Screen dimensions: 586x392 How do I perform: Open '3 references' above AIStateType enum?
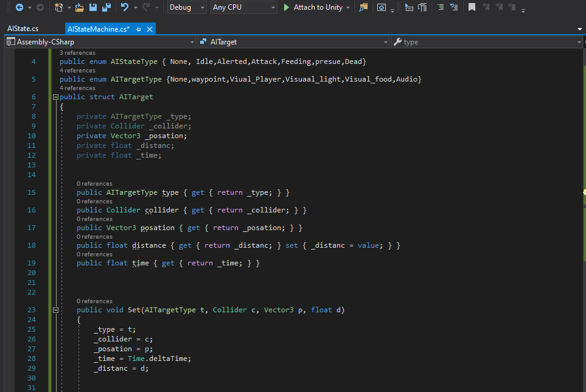click(x=77, y=53)
